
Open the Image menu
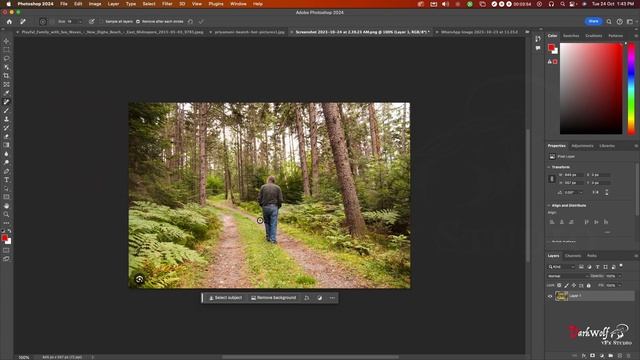click(95, 4)
